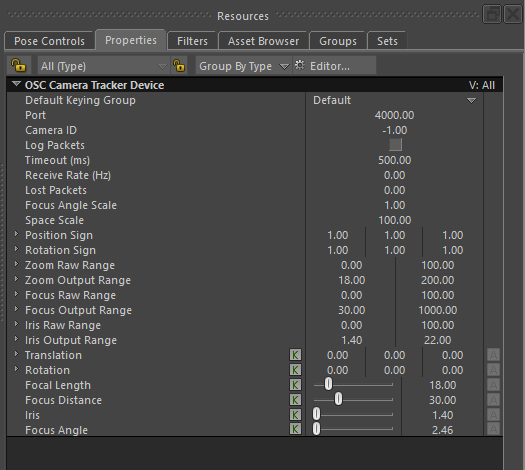Open the Properties tab
Viewport: 525px width, 470px height.
tap(131, 40)
